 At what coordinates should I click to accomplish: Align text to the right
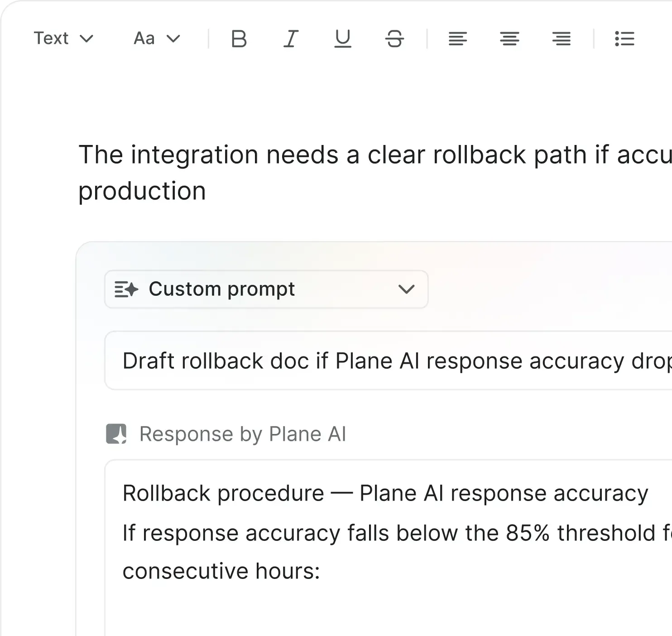(x=562, y=39)
